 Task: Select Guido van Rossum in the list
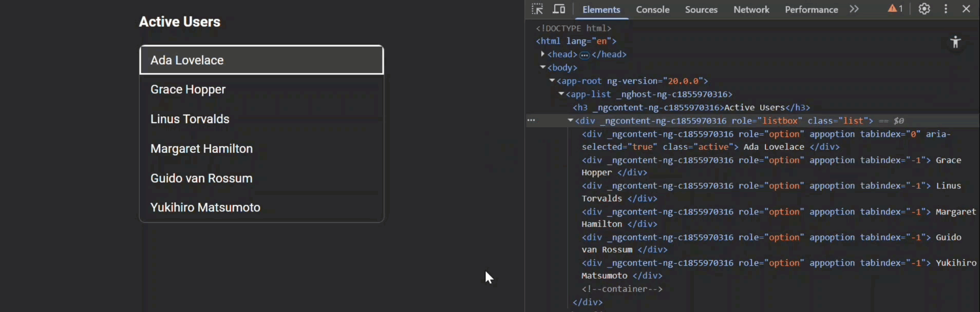261,178
